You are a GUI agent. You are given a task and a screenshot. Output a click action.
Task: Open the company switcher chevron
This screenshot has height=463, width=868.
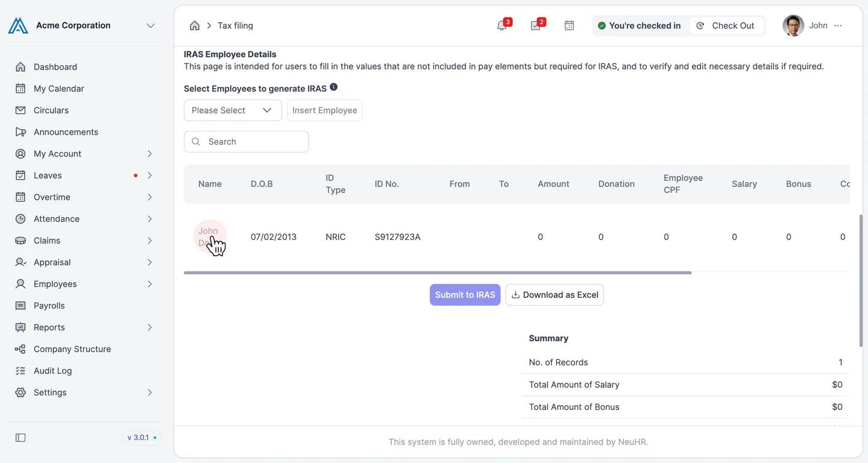pos(151,25)
